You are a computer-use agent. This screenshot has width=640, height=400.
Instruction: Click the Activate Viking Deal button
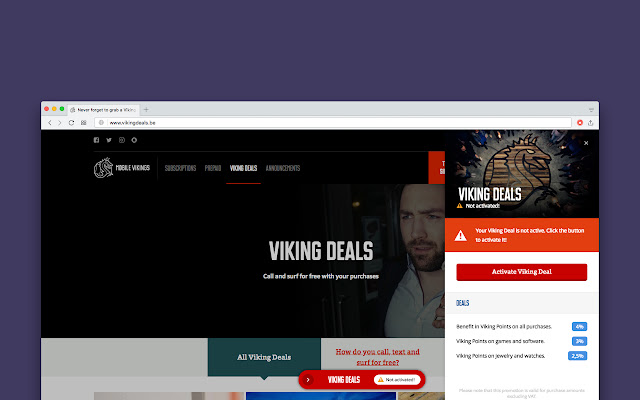[x=522, y=272]
